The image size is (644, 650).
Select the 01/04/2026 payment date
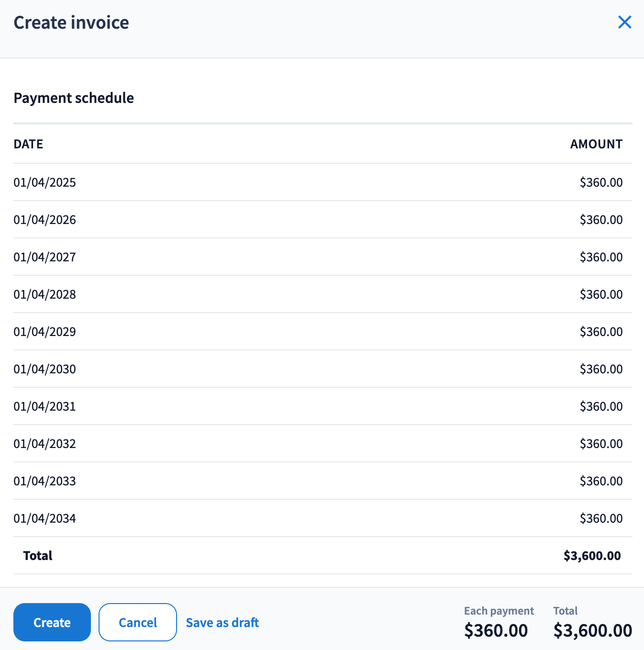point(44,220)
